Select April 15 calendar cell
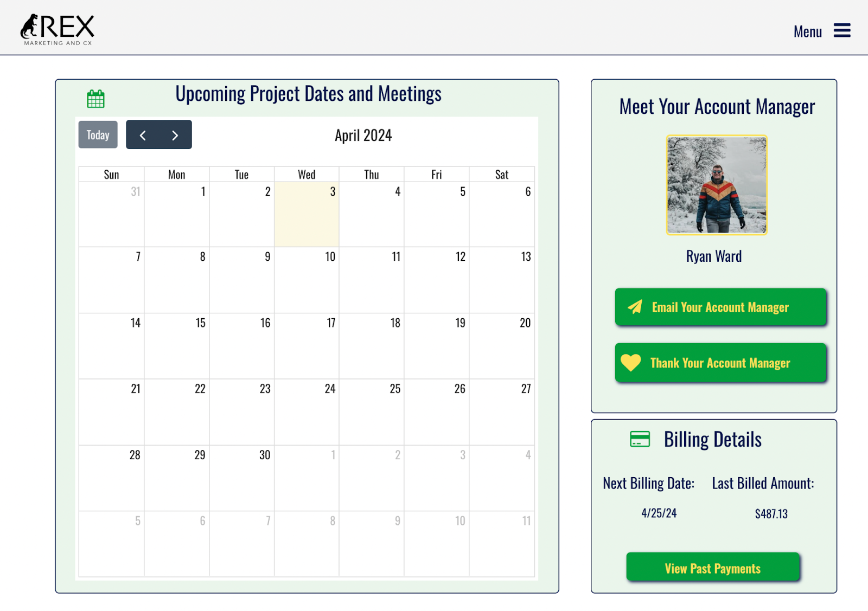868x611 pixels. tap(177, 346)
